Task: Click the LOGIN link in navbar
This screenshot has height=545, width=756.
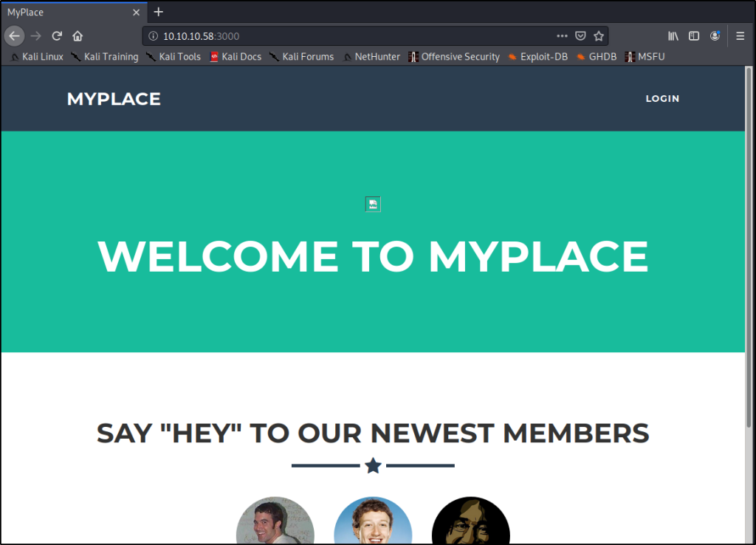Action: point(662,99)
